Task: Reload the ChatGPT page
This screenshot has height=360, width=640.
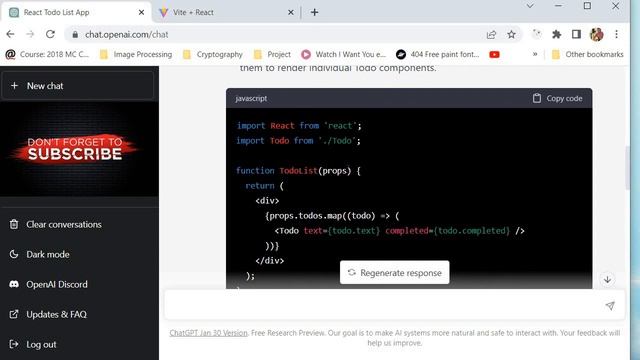Action: [x=50, y=34]
